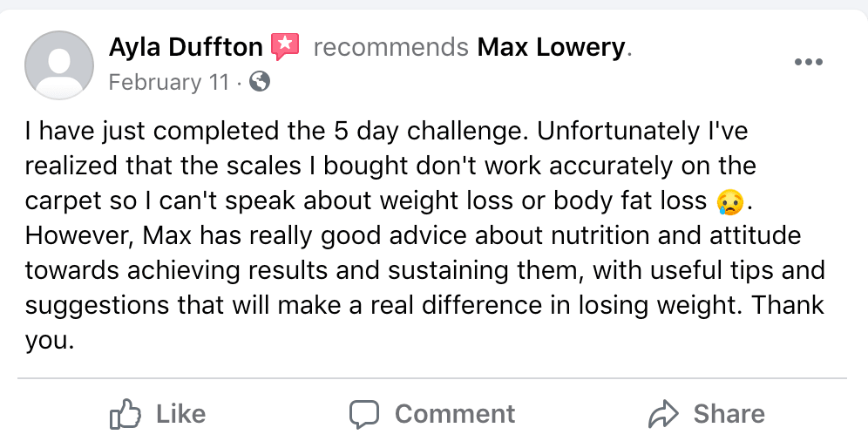Image resolution: width=868 pixels, height=448 pixels.
Task: Click the thumbs-up Like icon
Action: pyautogui.click(x=125, y=414)
